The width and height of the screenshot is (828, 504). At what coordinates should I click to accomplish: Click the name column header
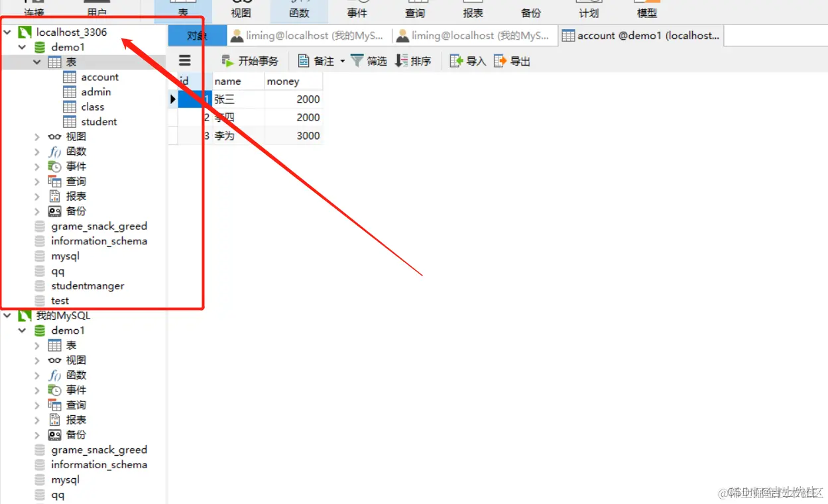[238, 81]
